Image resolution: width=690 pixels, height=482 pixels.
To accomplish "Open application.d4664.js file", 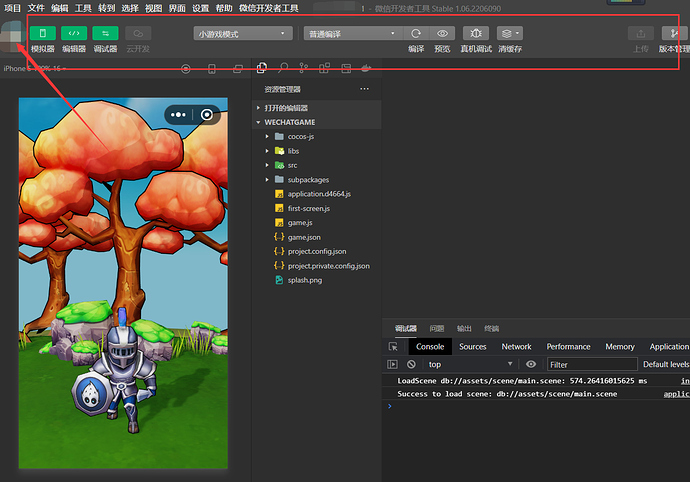I will 317,194.
